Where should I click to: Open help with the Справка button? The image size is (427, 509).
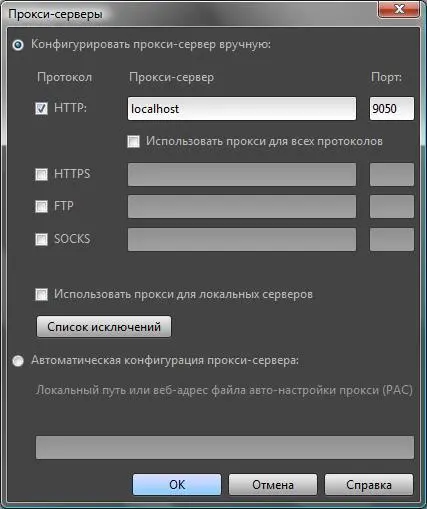(369, 484)
